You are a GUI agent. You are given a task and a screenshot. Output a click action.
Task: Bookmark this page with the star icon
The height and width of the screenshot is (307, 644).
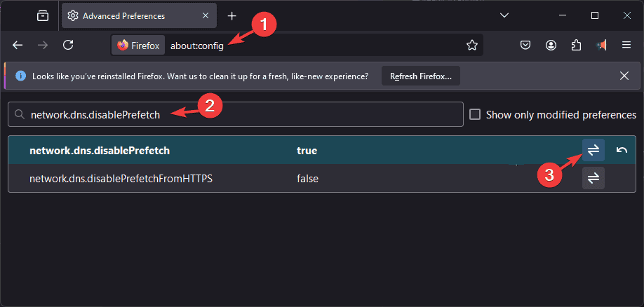pos(472,45)
